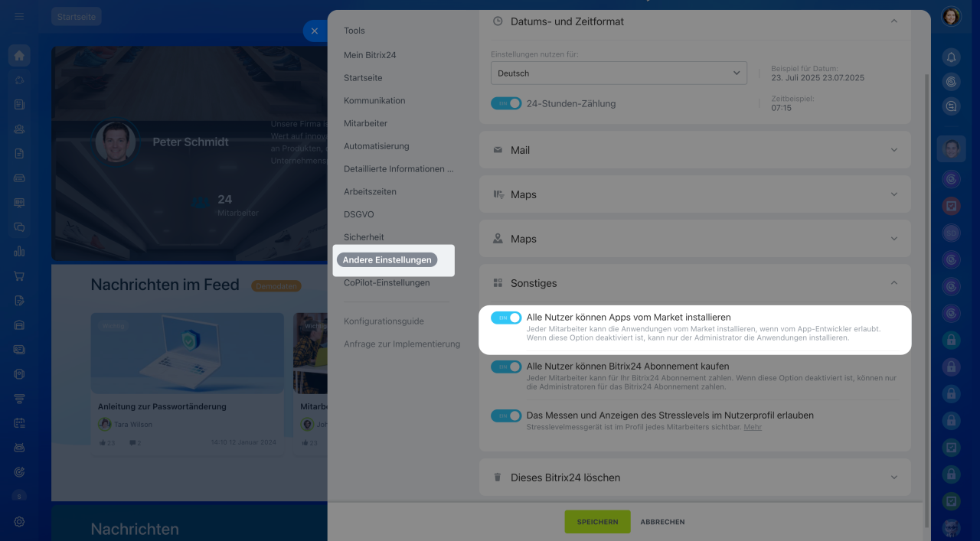Click the clock icon beside Datums- und Zeitformat
The width and height of the screenshot is (980, 541).
[x=498, y=21]
